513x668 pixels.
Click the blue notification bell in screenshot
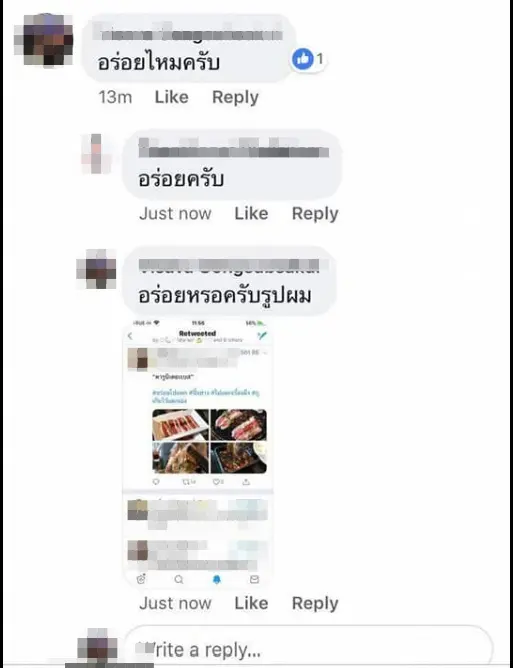(216, 579)
